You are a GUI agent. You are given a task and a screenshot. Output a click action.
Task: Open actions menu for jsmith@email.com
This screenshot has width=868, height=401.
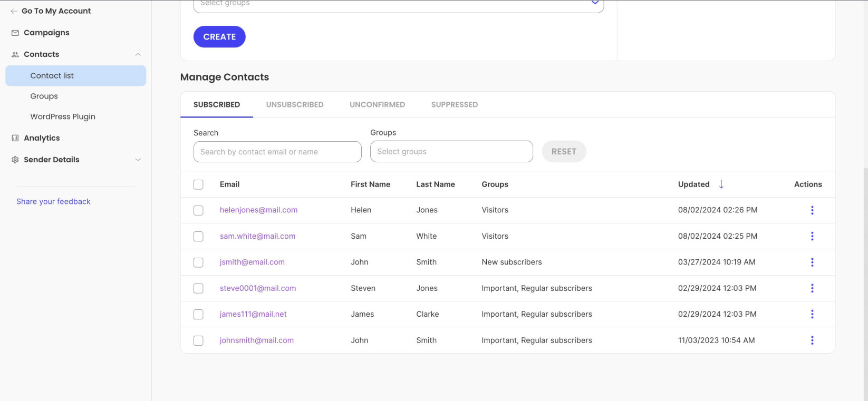pos(812,262)
